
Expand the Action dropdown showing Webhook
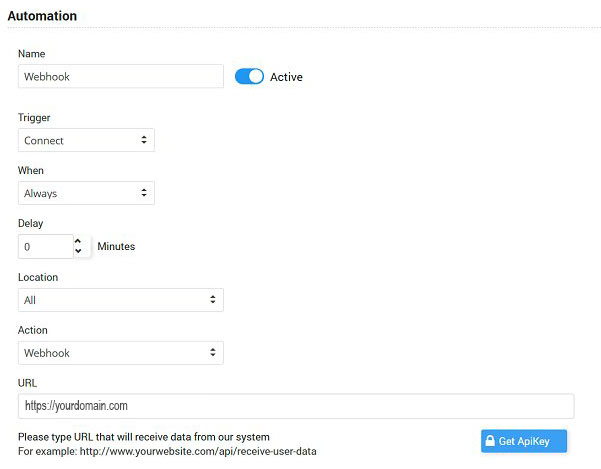pos(120,353)
